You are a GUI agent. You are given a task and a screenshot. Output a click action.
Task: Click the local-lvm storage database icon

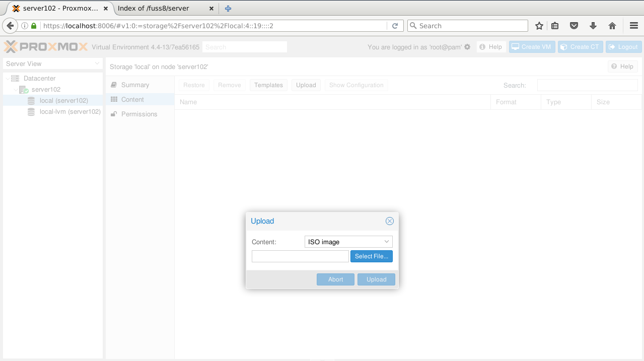[31, 112]
